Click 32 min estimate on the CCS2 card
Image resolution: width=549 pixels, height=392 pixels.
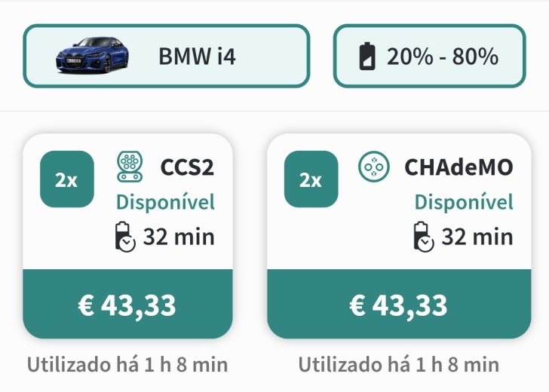click(179, 237)
